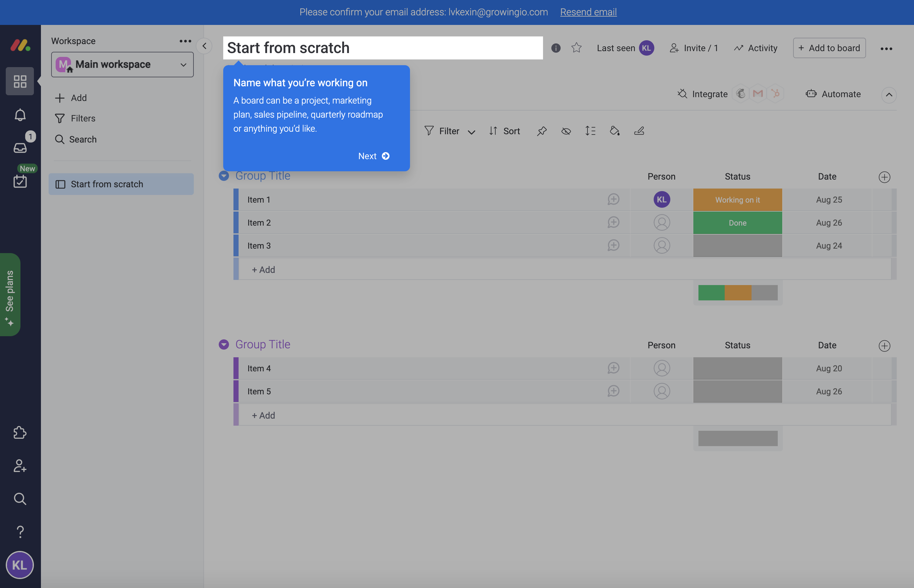Viewport: 914px width, 588px height.
Task: Click the KL person avatar on Item 1
Action: [662, 200]
